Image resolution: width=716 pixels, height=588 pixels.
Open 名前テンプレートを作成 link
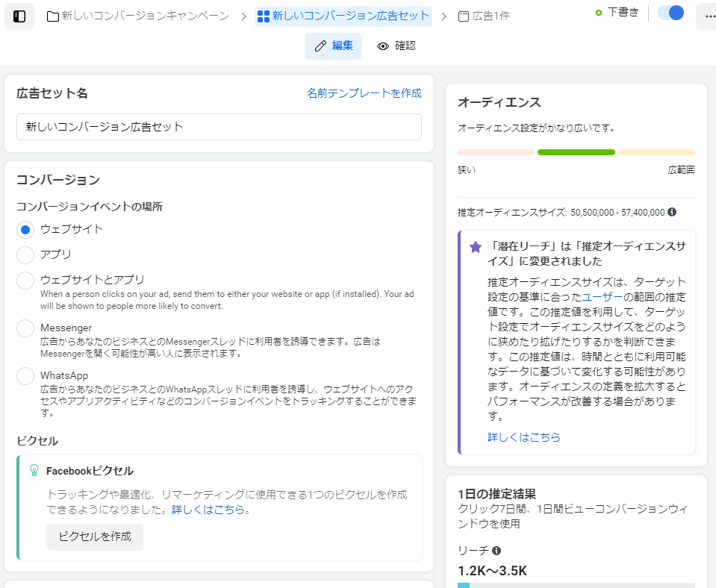click(x=364, y=93)
